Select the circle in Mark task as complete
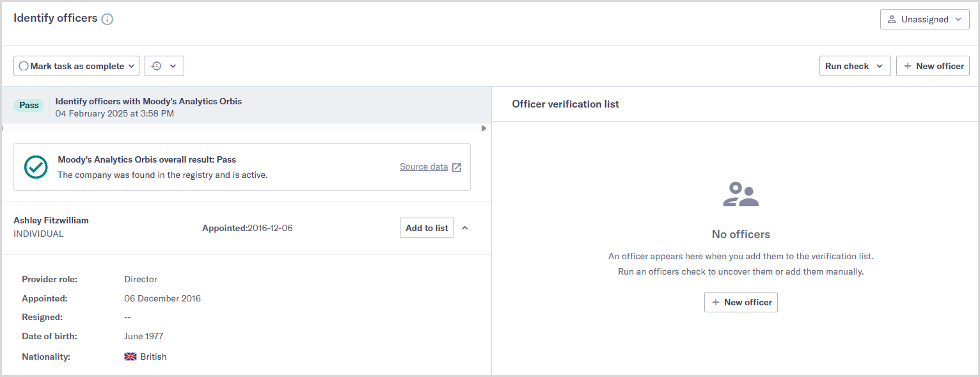The width and height of the screenshot is (980, 377). click(23, 65)
